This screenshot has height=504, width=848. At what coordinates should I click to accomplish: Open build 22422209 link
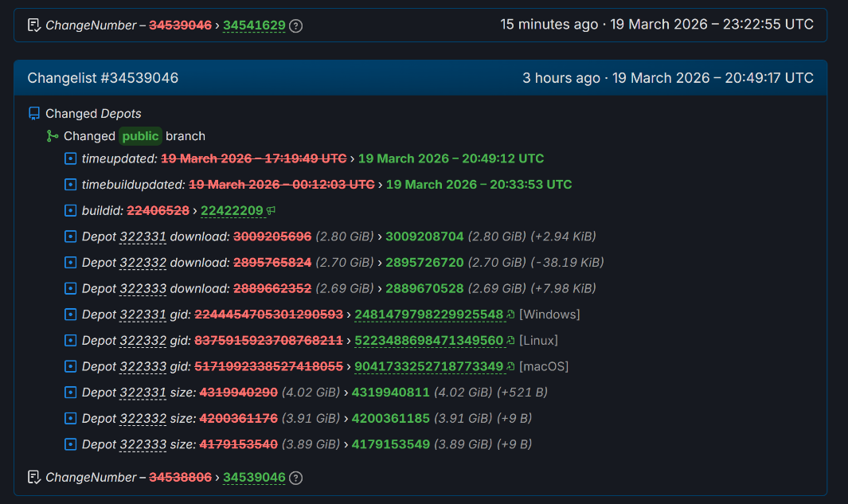(x=232, y=211)
